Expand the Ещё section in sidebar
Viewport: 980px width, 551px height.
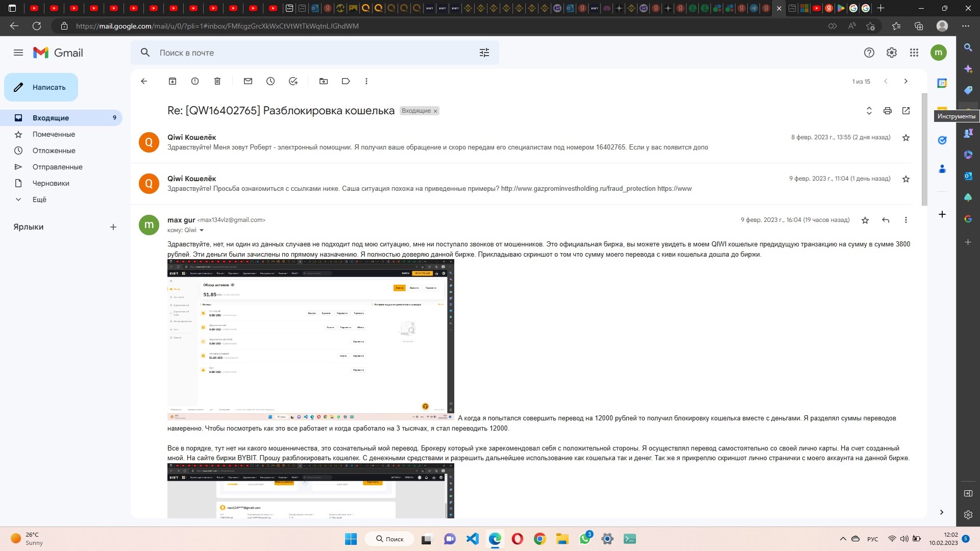(61, 199)
